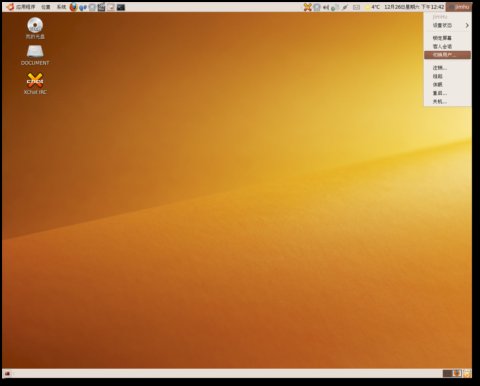
Task: Click the tray icon right of the XChat icon
Action: (x=317, y=7)
